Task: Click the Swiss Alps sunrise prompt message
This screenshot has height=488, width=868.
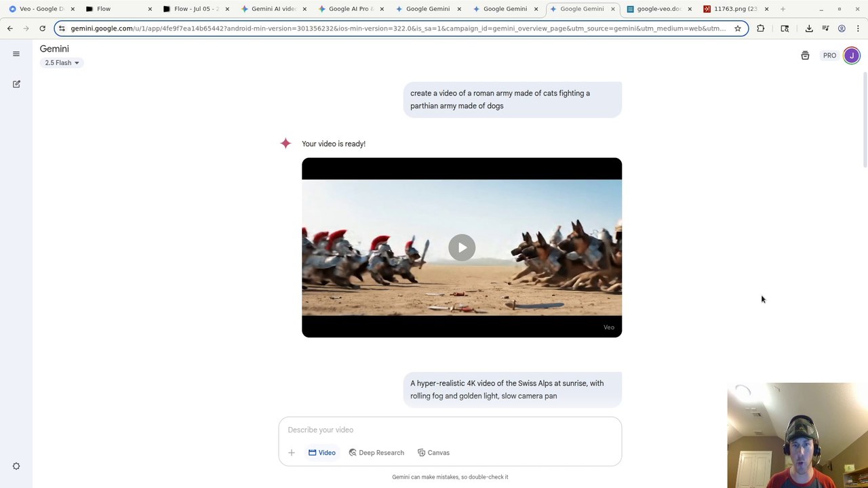Action: click(512, 390)
